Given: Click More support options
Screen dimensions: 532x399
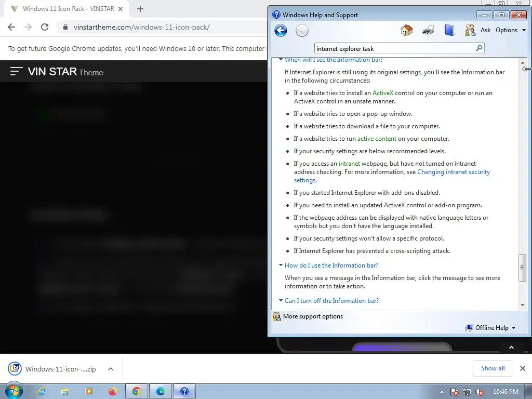Looking at the screenshot, I should coord(308,316).
